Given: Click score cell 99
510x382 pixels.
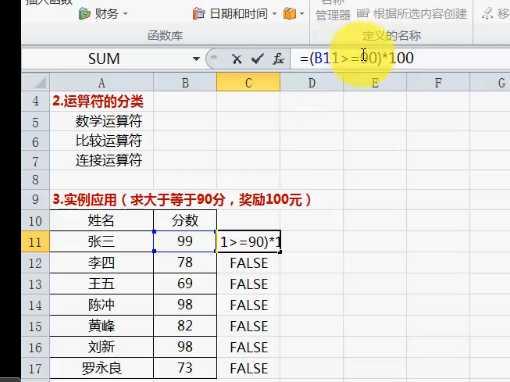Looking at the screenshot, I should tap(185, 242).
